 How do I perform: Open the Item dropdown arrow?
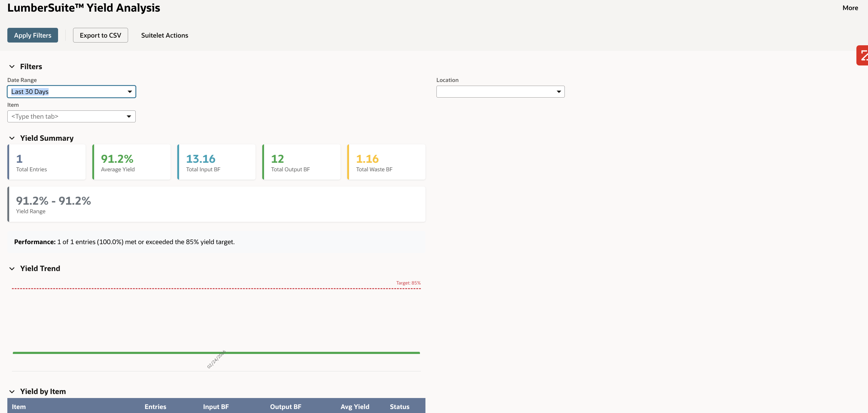129,116
